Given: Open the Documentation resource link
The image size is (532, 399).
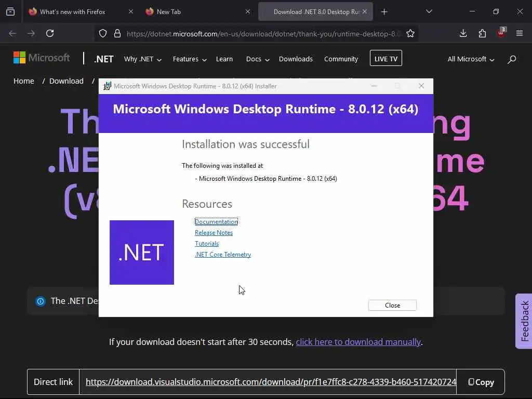Looking at the screenshot, I should pyautogui.click(x=216, y=221).
